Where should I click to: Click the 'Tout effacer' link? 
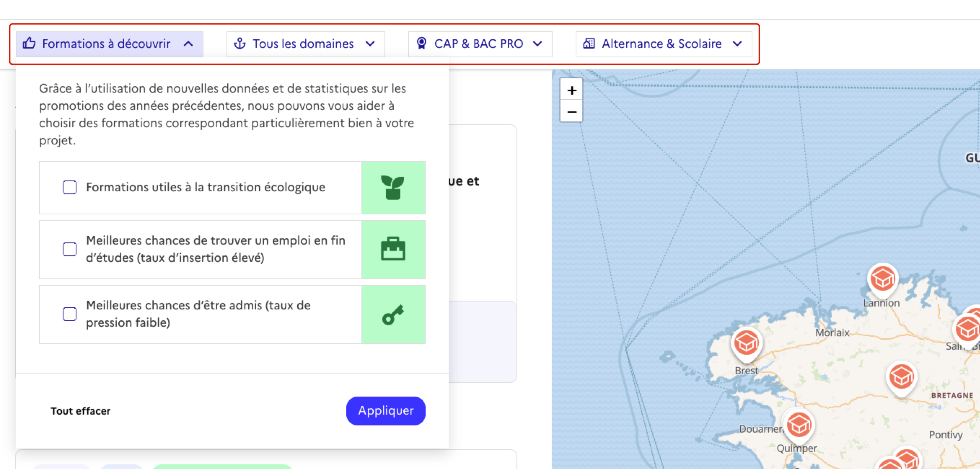point(81,411)
